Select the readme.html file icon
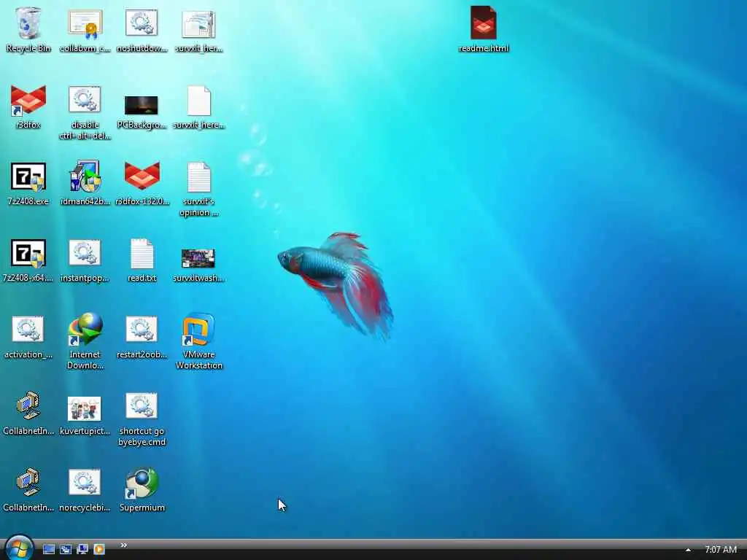Viewport: 747px width, 560px height. pyautogui.click(x=484, y=28)
